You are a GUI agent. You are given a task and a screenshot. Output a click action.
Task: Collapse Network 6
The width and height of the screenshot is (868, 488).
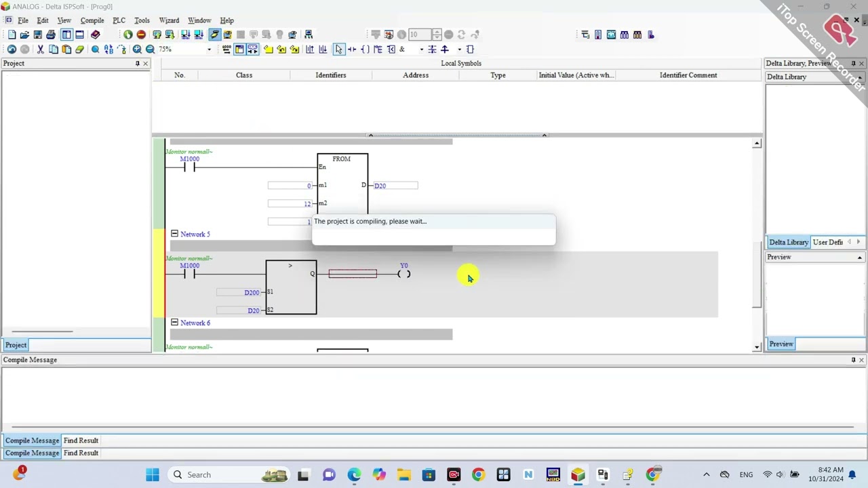click(x=174, y=323)
